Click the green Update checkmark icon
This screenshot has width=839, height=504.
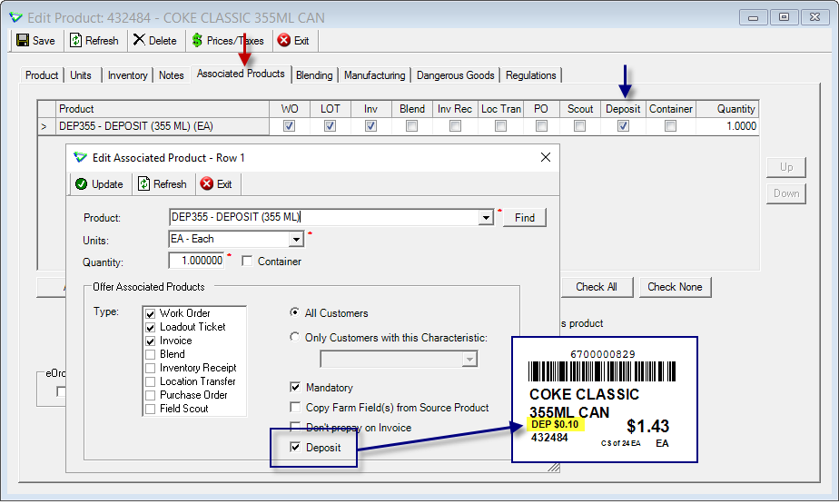[x=82, y=184]
